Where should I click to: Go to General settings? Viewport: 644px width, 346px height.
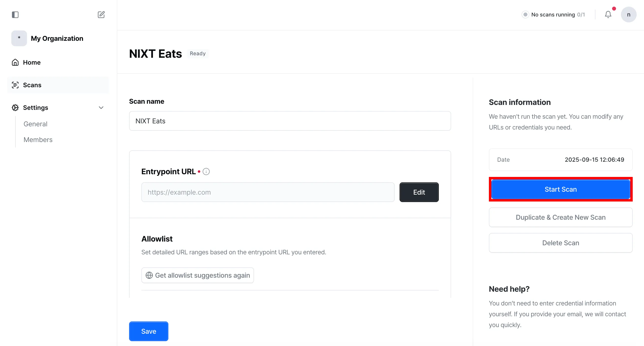(35, 124)
